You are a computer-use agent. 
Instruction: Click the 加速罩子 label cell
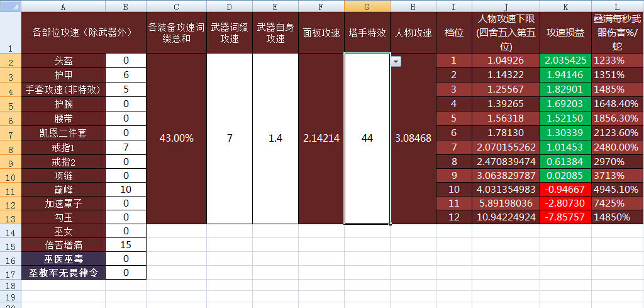click(64, 203)
